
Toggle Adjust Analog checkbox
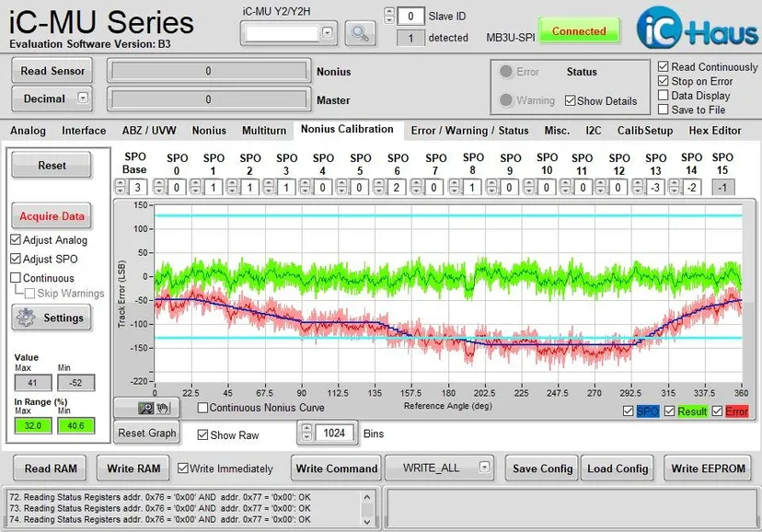pyautogui.click(x=16, y=239)
